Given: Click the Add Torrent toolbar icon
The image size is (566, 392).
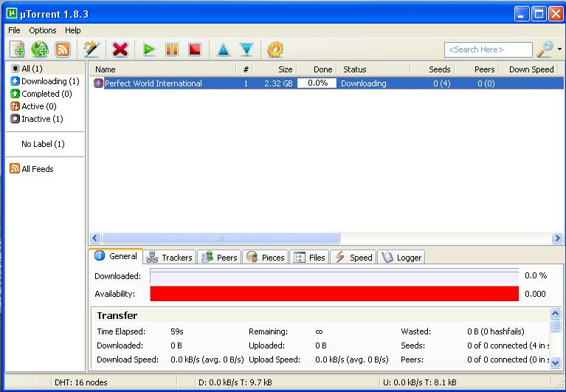Looking at the screenshot, I should tap(17, 49).
